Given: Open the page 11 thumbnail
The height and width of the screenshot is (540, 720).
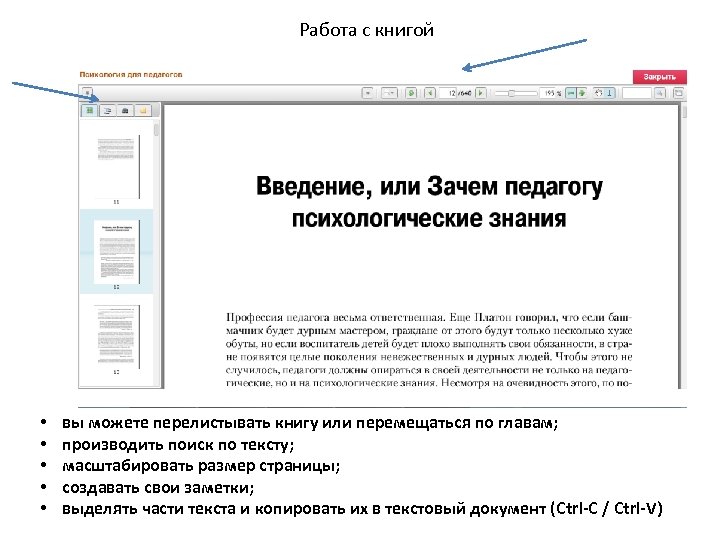Looking at the screenshot, I should [117, 167].
